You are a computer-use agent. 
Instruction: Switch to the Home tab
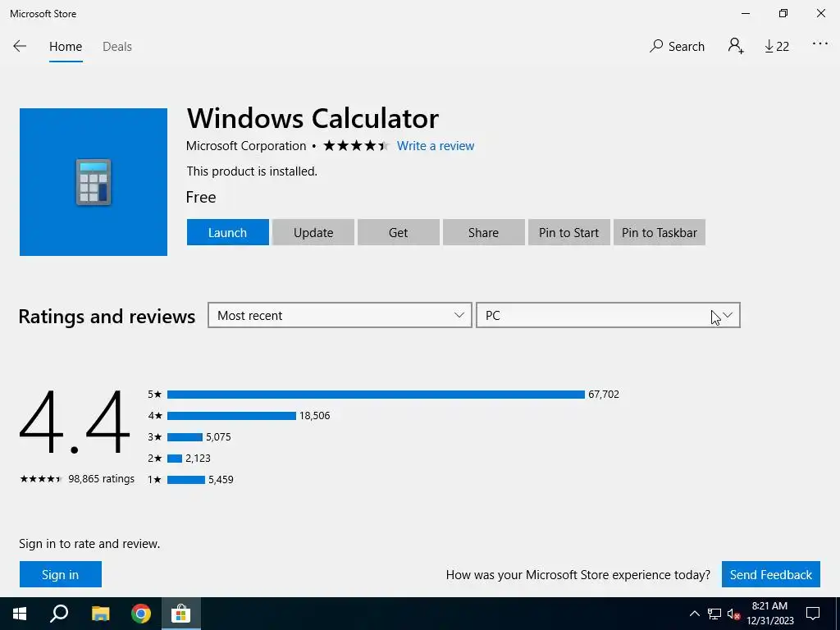(66, 47)
